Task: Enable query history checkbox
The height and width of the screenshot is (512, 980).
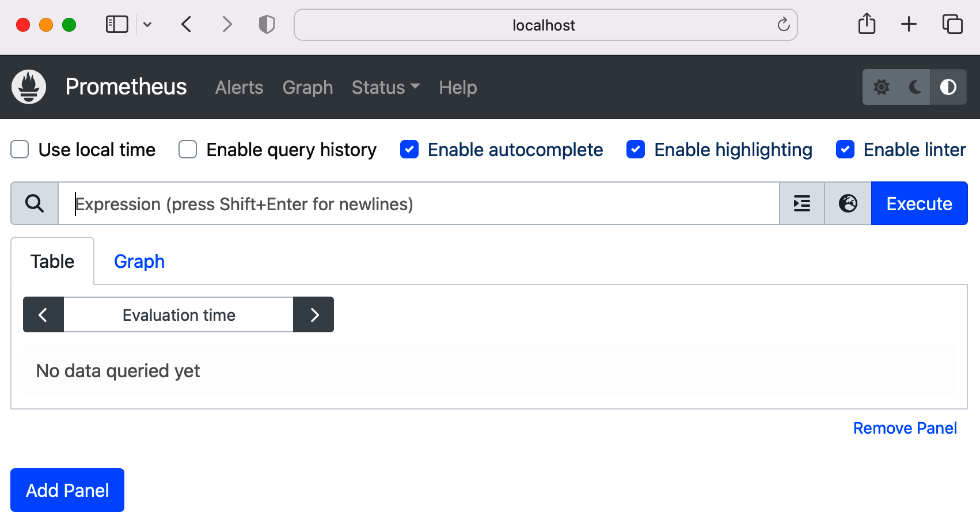Action: point(188,149)
